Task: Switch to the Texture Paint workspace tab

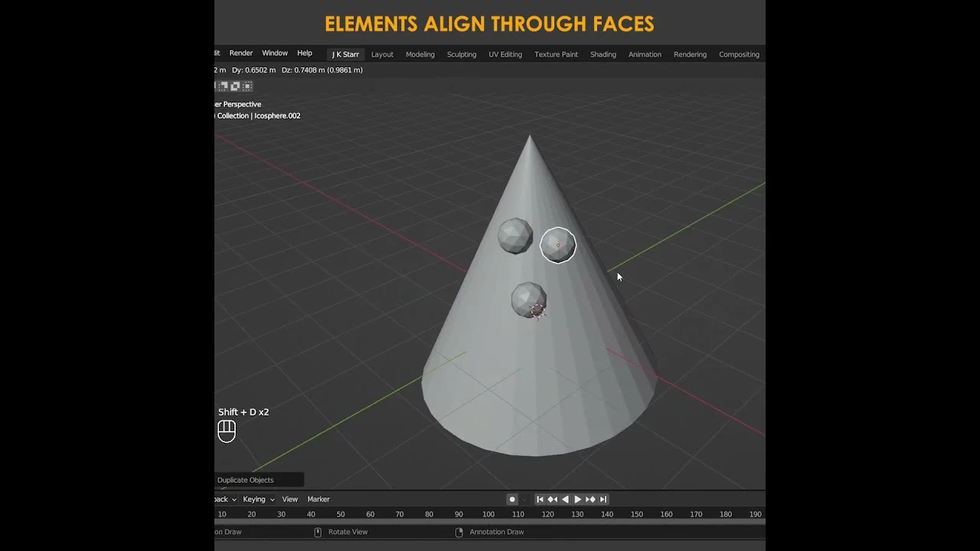Action: tap(556, 54)
